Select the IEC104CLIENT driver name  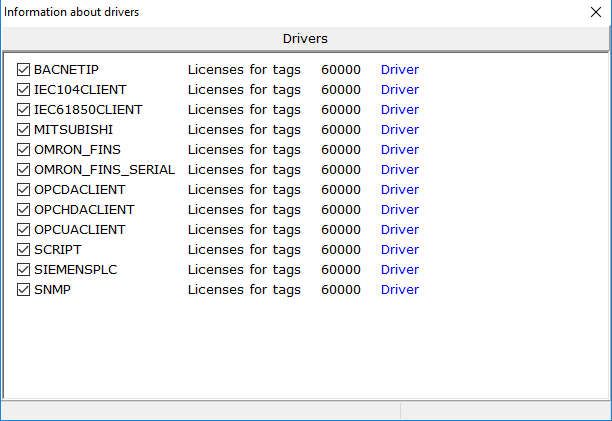(x=80, y=89)
